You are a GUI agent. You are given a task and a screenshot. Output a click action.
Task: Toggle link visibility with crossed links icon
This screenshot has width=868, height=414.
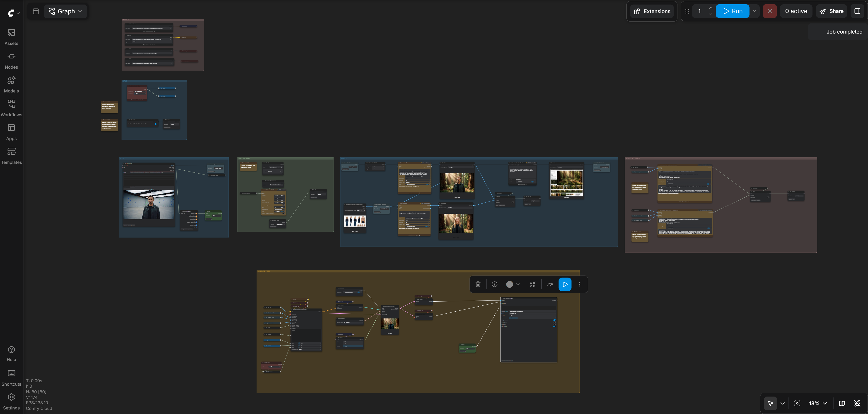coord(857,403)
